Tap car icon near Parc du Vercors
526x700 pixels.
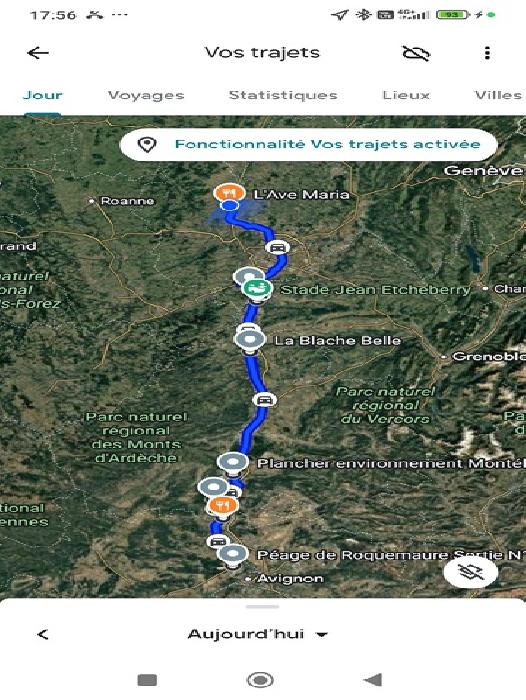click(x=265, y=399)
